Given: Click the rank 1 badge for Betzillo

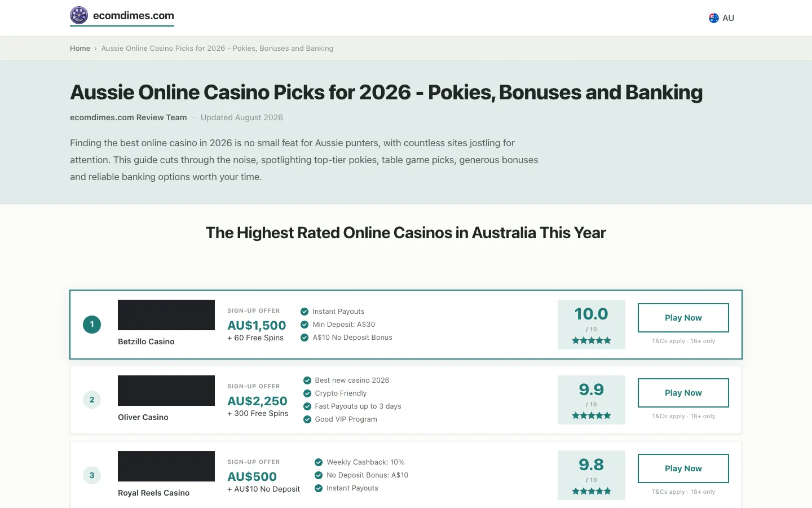Looking at the screenshot, I should coord(92,325).
